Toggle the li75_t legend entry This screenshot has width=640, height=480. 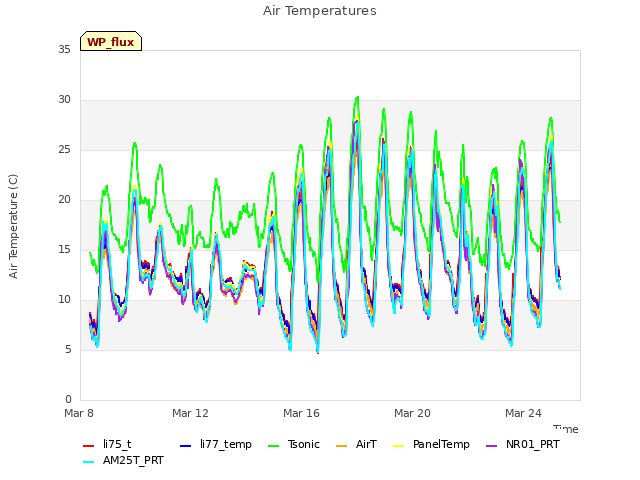pos(107,444)
